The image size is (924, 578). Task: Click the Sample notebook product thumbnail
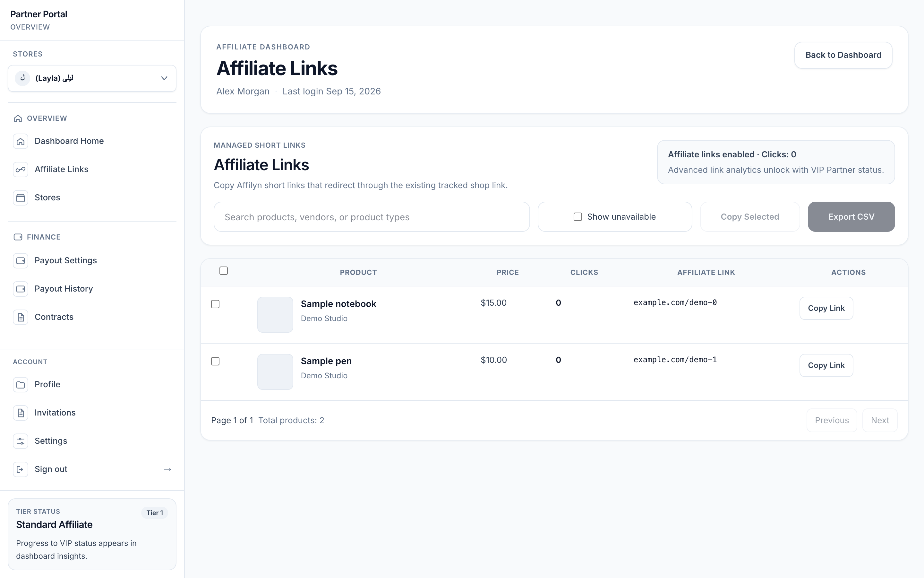[x=275, y=315]
